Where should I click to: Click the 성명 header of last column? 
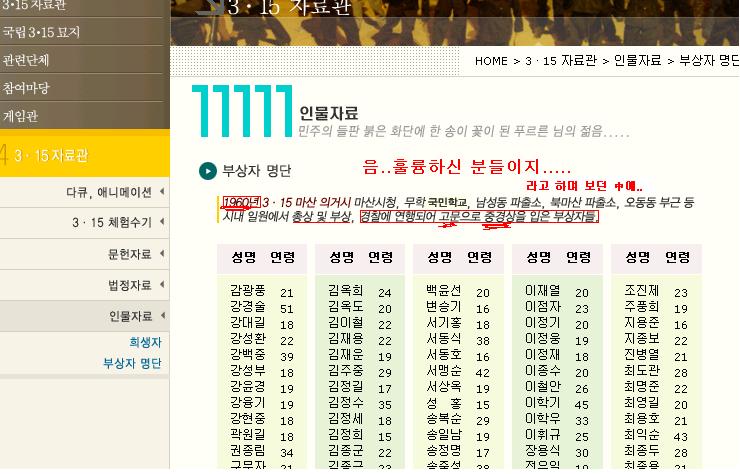pos(638,257)
